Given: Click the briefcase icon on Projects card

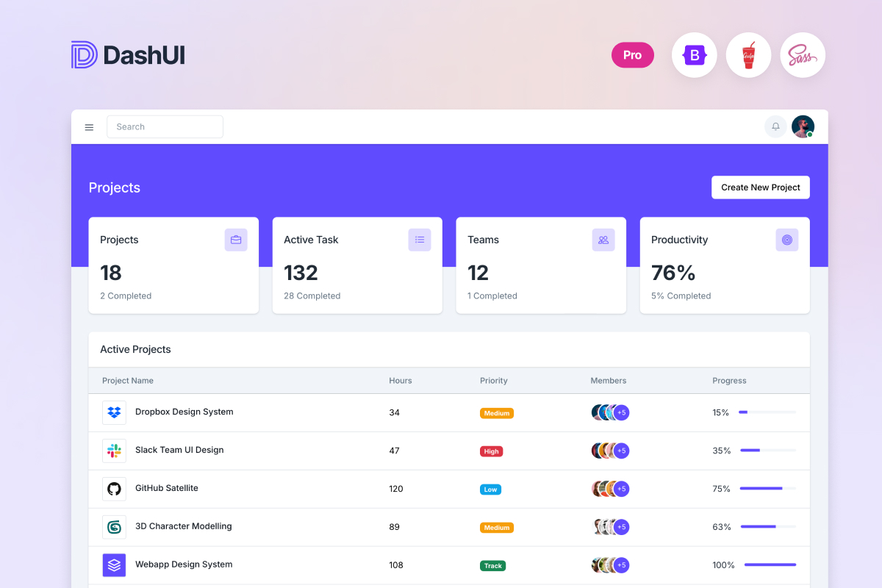Looking at the screenshot, I should [x=236, y=240].
